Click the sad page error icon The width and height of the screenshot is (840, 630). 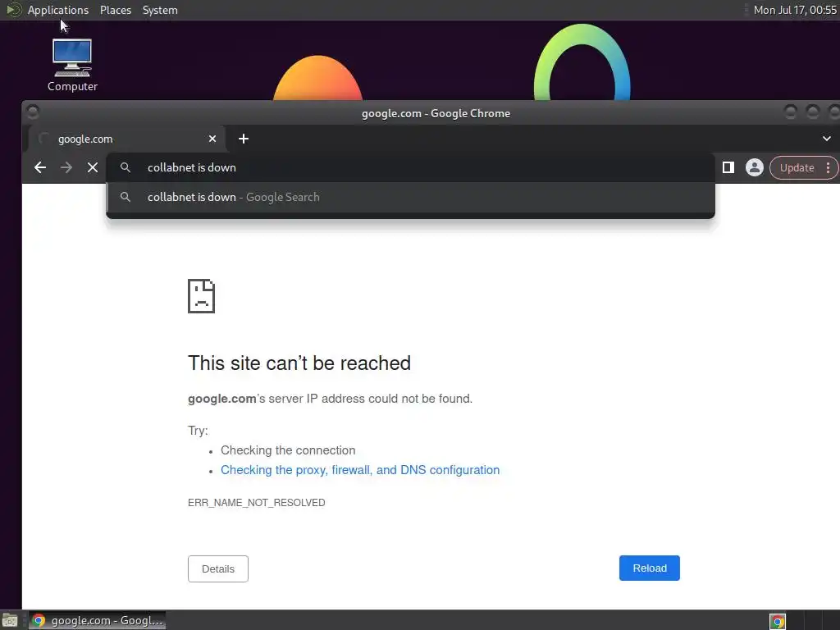coord(202,295)
